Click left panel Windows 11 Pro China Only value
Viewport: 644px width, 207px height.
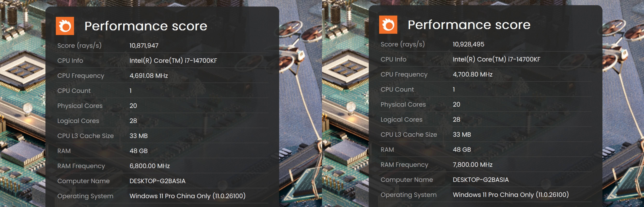[187, 196]
